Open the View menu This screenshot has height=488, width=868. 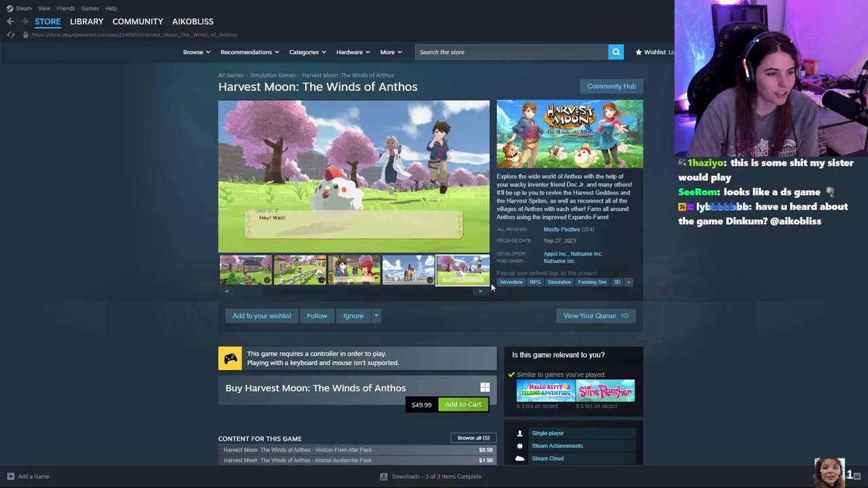(x=44, y=8)
